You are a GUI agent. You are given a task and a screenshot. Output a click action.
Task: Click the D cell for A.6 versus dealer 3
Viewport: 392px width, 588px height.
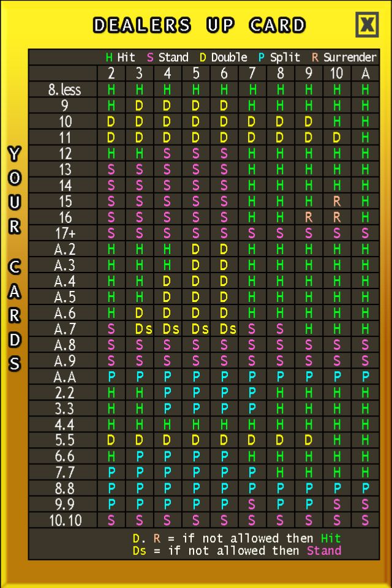coord(139,313)
